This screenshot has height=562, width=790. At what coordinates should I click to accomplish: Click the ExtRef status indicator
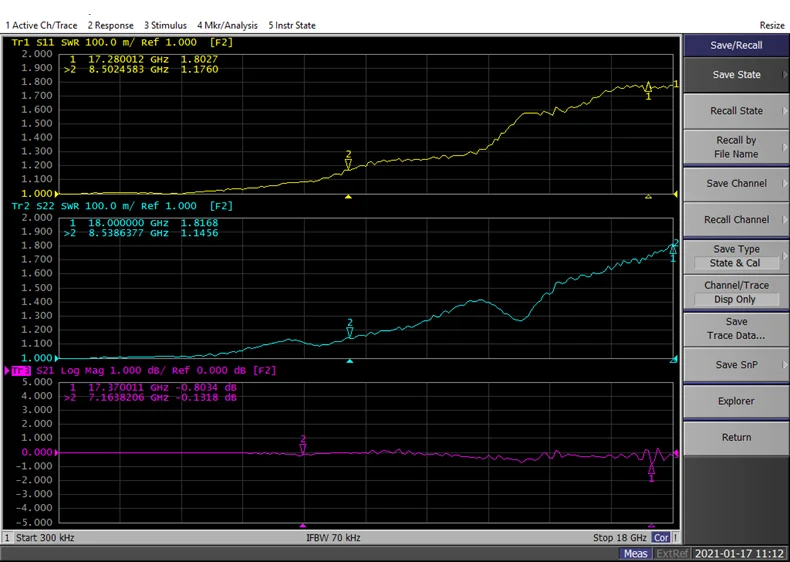pyautogui.click(x=672, y=554)
